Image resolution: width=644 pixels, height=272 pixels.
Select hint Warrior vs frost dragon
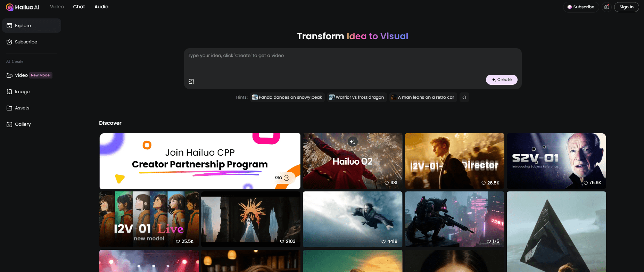tap(356, 97)
